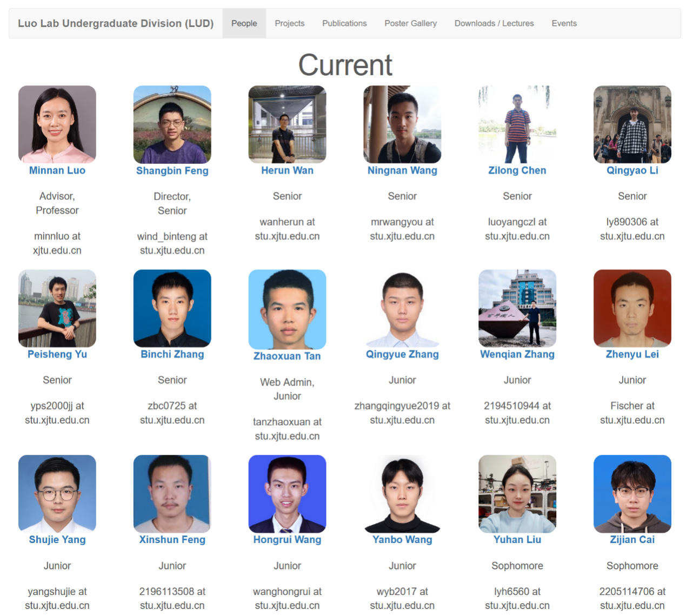The height and width of the screenshot is (616, 686).
Task: Open the Zhaoxuan Tan name link
Action: [x=287, y=356]
